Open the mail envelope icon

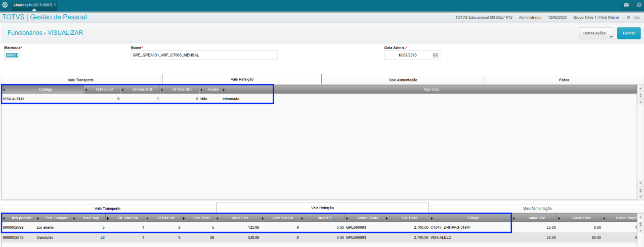(x=626, y=5)
